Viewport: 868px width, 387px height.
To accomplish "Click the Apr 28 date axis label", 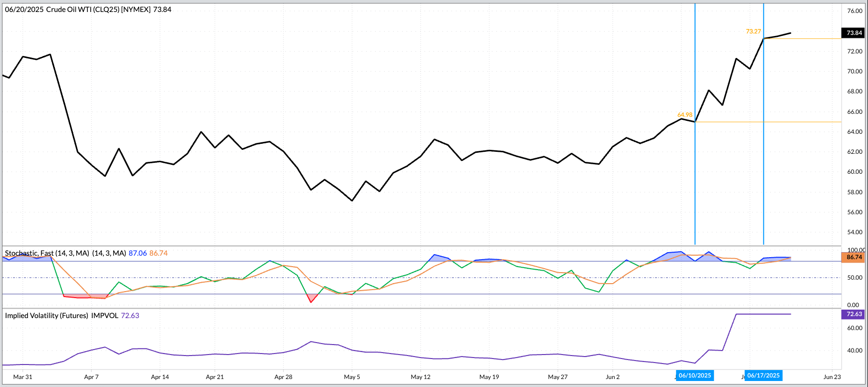I will pos(283,377).
